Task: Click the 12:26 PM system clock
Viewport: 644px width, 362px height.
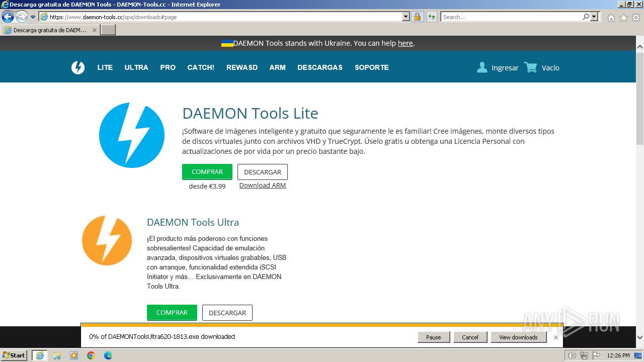Action: pyautogui.click(x=618, y=355)
